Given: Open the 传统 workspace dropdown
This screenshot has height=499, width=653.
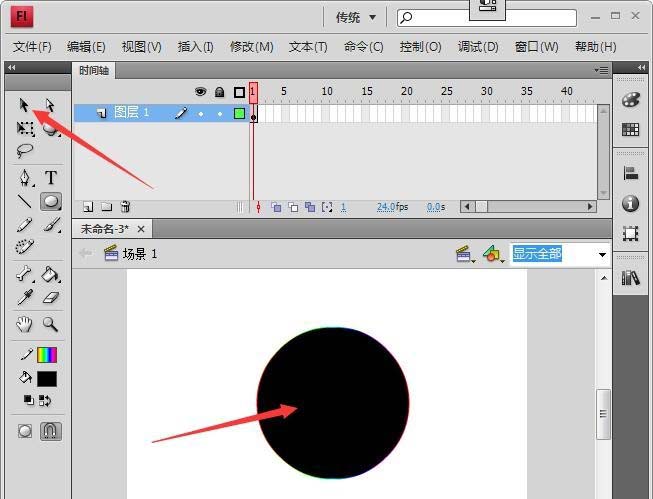Looking at the screenshot, I should click(x=356, y=17).
